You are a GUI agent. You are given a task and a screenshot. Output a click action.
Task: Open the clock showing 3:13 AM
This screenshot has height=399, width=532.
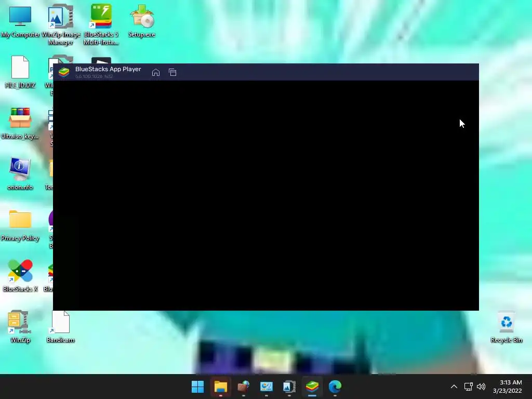click(x=508, y=387)
